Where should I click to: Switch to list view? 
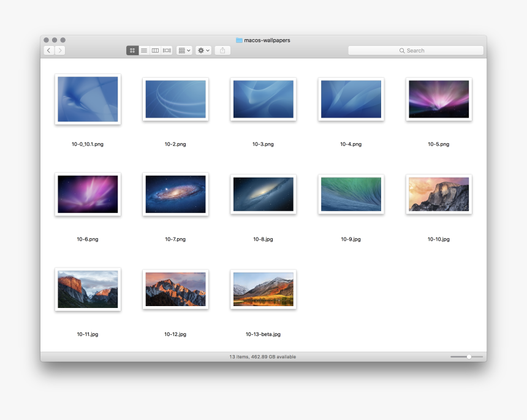(143, 50)
